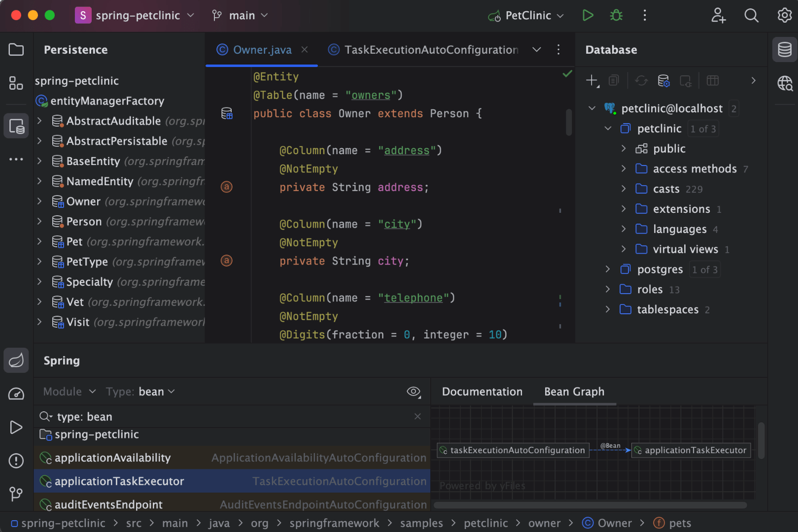
Task: Toggle the eye view options in Spring panel
Action: (414, 392)
